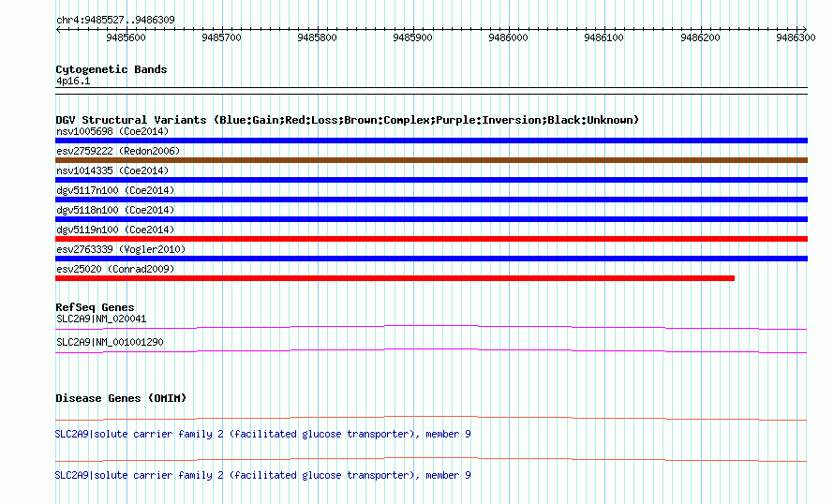
Task: Click ruler position 9486200
Action: point(701,37)
